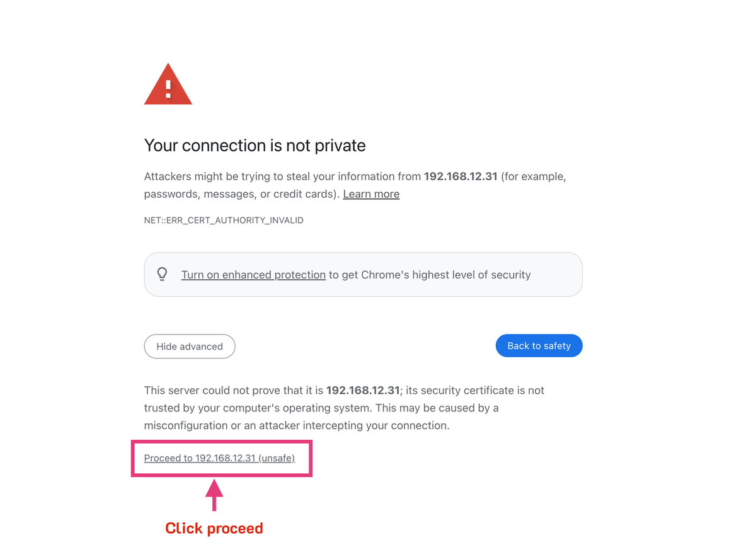Click the "Your connection is not private" heading
Viewport: 756px width, 557px height.
tap(255, 146)
